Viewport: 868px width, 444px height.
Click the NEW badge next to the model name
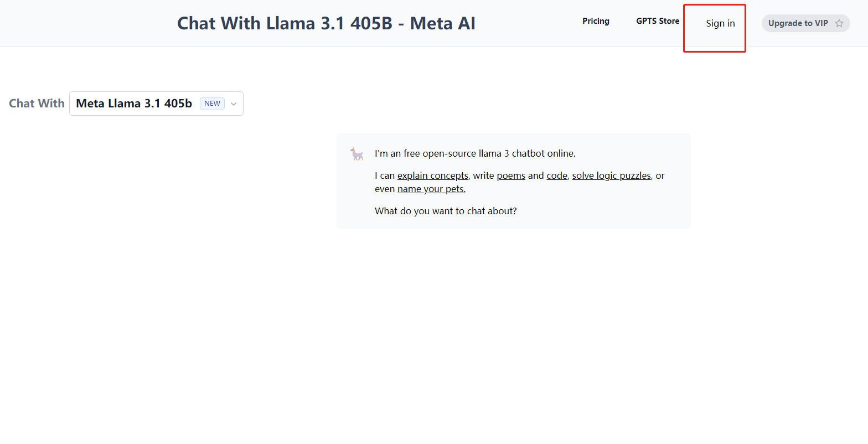(x=212, y=104)
